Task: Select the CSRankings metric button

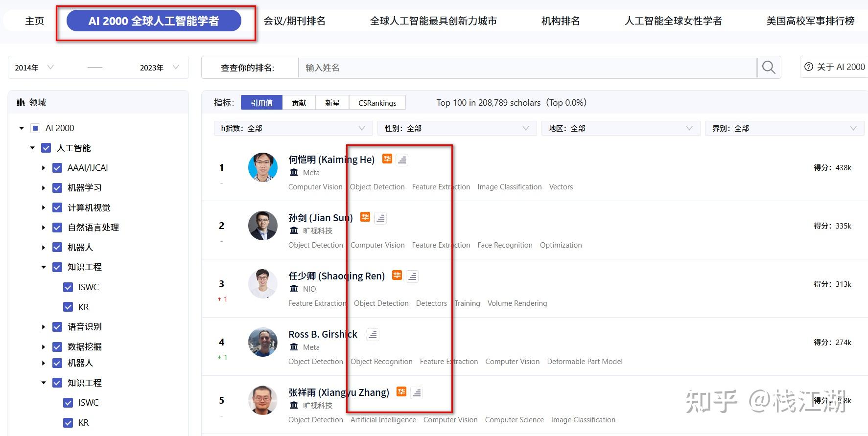Action: [x=377, y=103]
